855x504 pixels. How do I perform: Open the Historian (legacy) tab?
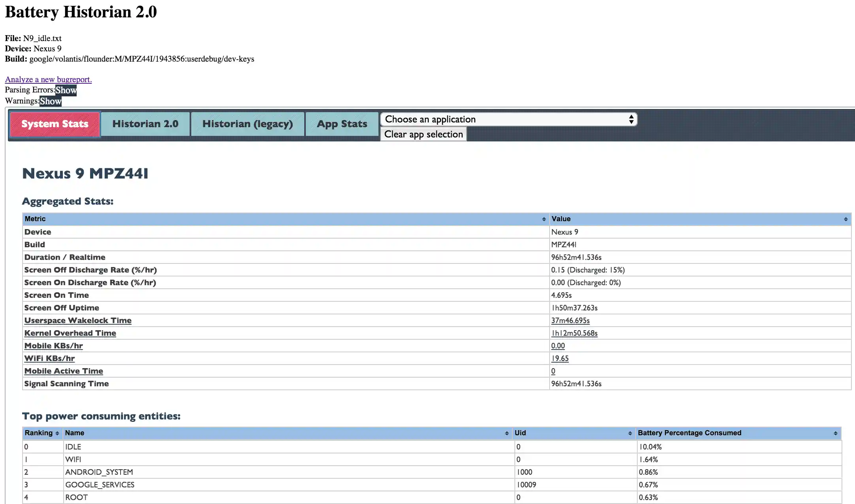[247, 124]
